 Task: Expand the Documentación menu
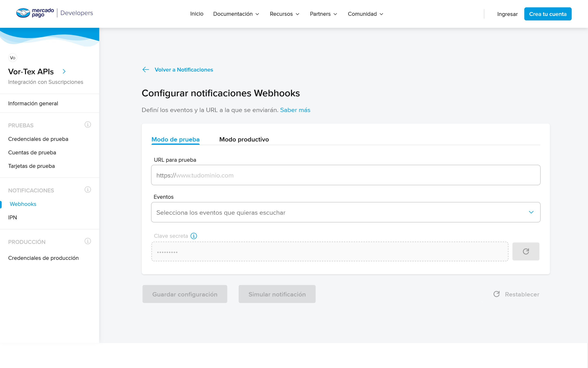tap(236, 14)
